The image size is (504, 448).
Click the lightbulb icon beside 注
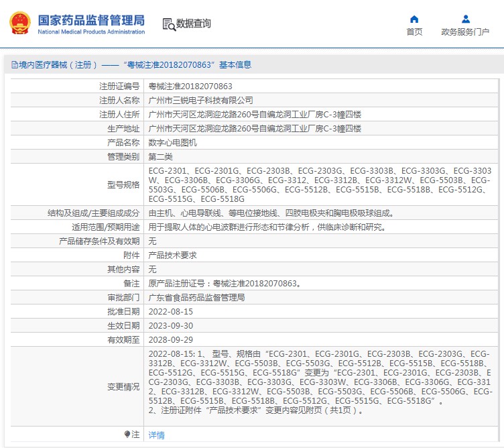(x=127, y=435)
